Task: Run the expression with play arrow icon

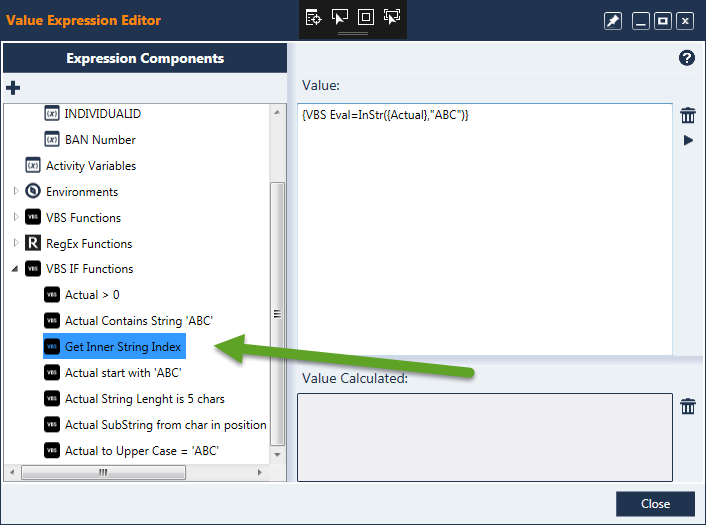Action: (x=688, y=140)
